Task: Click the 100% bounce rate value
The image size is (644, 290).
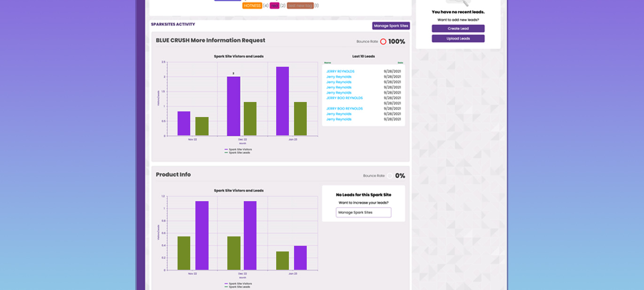Action: coord(396,41)
